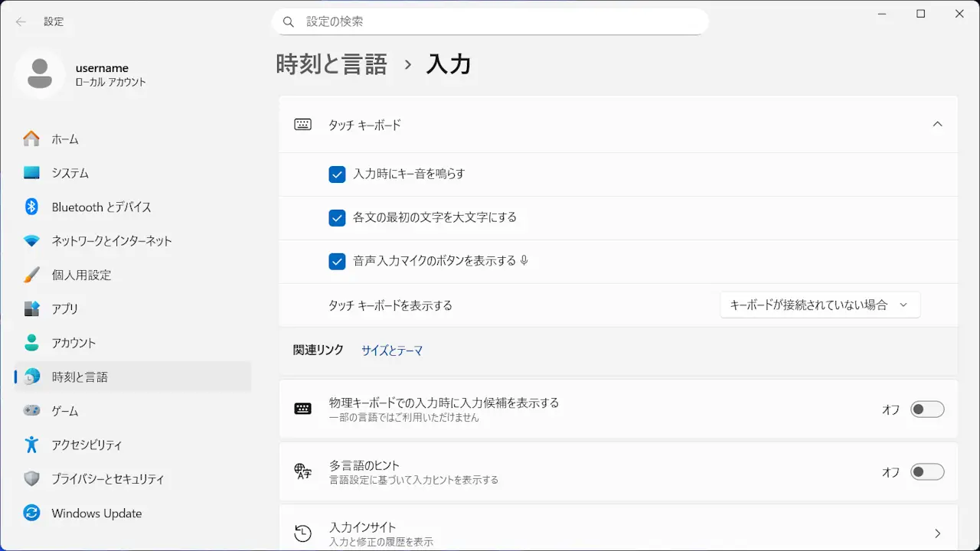The image size is (980, 551).
Task: Click 時刻と言語 in the breadcrumb
Action: (332, 65)
